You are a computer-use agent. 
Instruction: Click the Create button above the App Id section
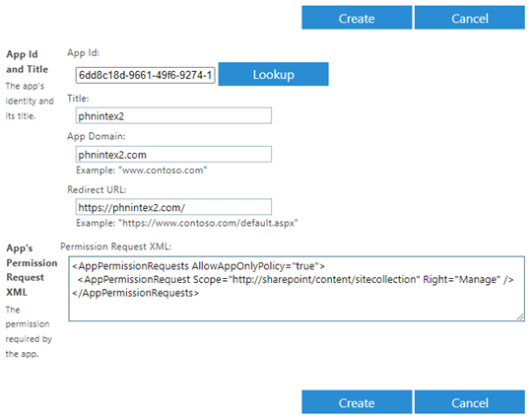point(357,18)
